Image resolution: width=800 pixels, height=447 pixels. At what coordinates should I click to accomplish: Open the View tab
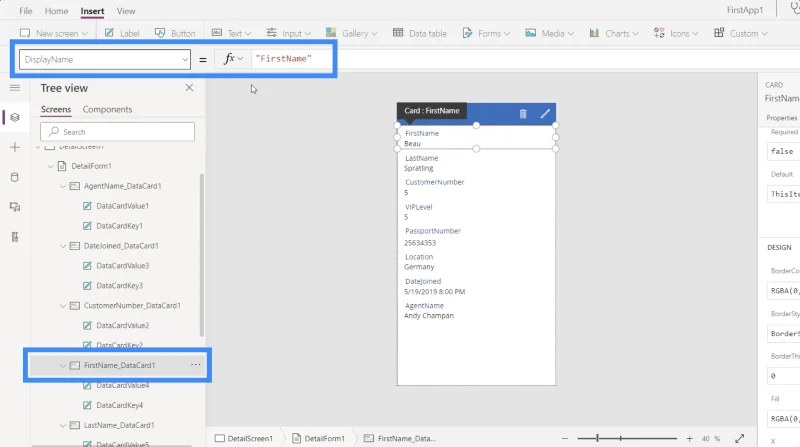point(126,11)
